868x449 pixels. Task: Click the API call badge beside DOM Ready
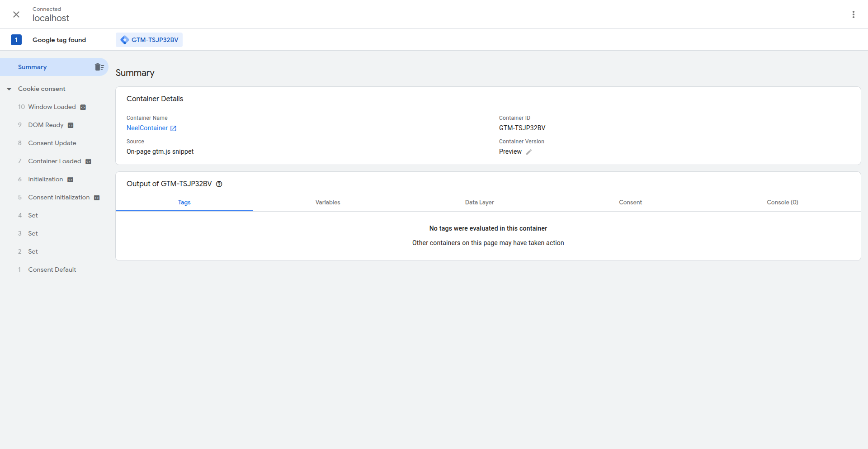(70, 125)
